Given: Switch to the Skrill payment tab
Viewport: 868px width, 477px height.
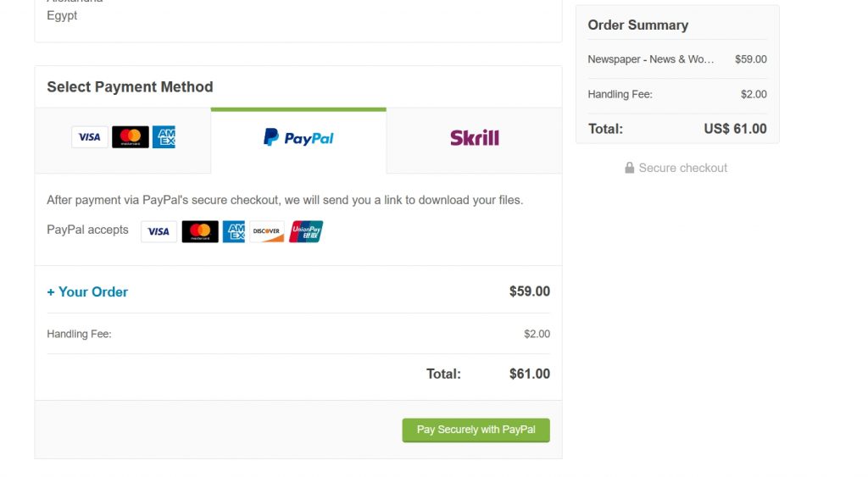Looking at the screenshot, I should click(475, 141).
